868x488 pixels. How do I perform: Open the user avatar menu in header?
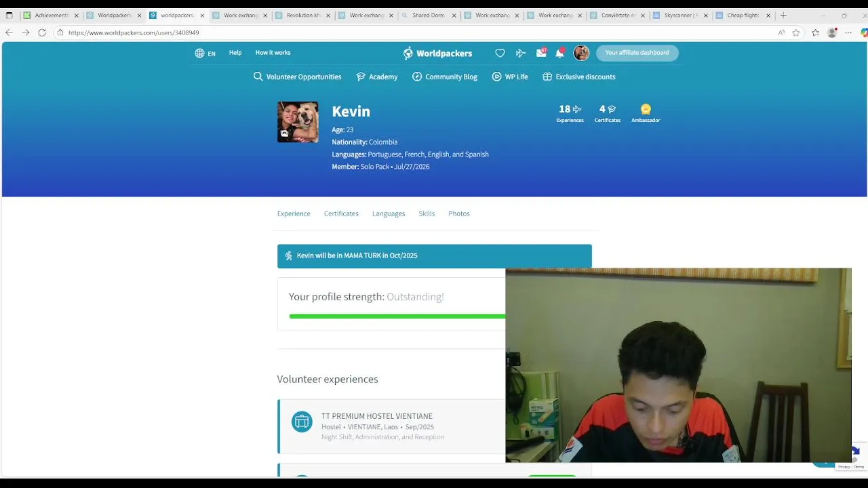pyautogui.click(x=581, y=53)
